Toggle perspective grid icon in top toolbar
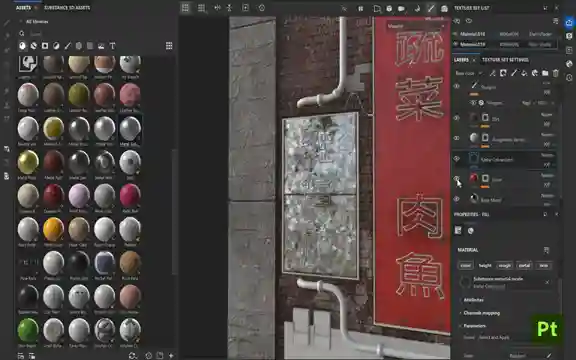 (x=185, y=8)
